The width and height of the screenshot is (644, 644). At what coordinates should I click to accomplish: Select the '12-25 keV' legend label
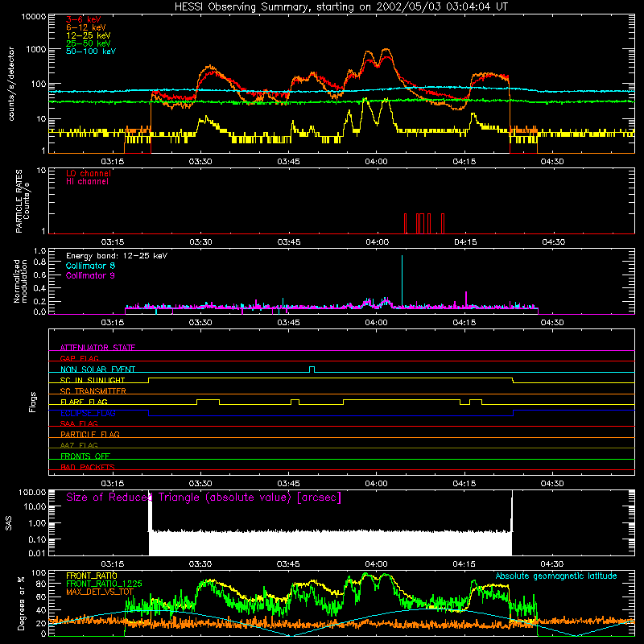[89, 35]
